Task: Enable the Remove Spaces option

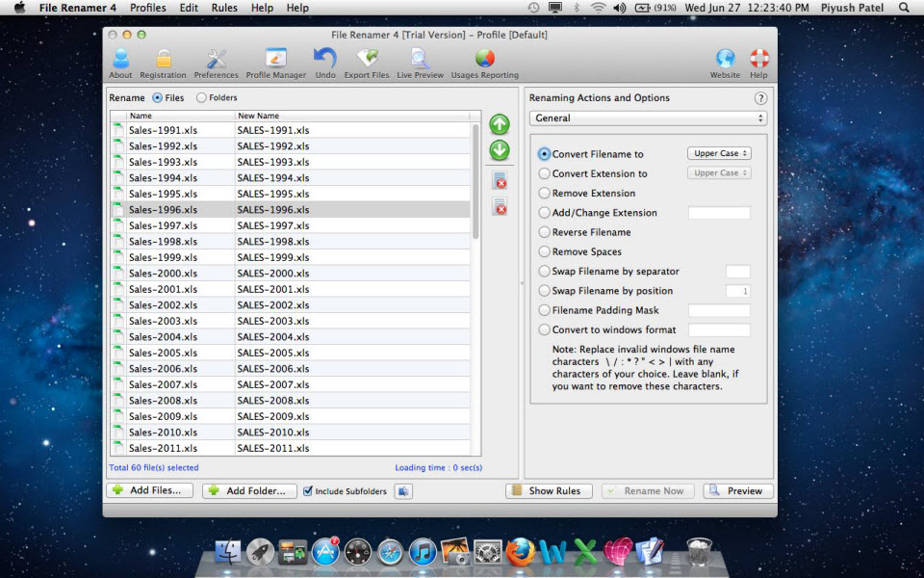Action: pos(545,251)
